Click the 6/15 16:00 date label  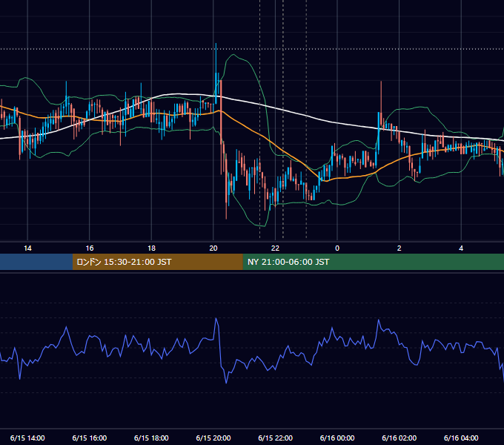tap(90, 438)
